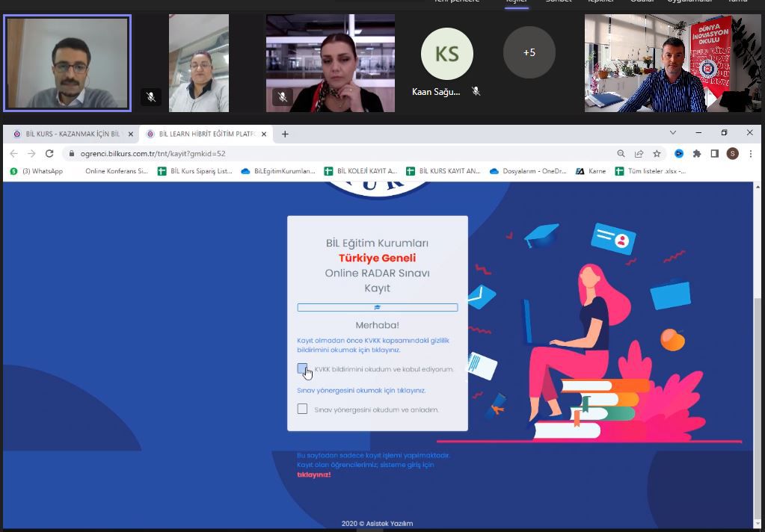Open the Karne bookmark

tap(591, 171)
